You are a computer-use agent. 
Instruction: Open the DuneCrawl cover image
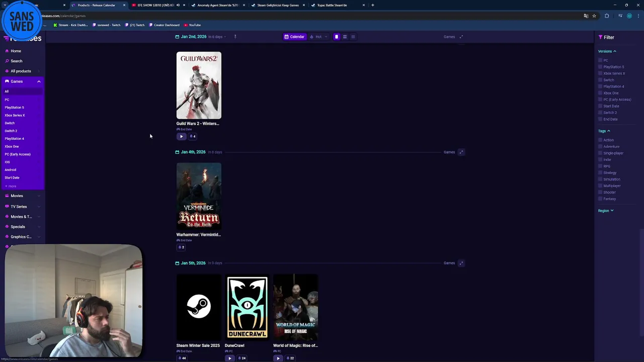(247, 307)
